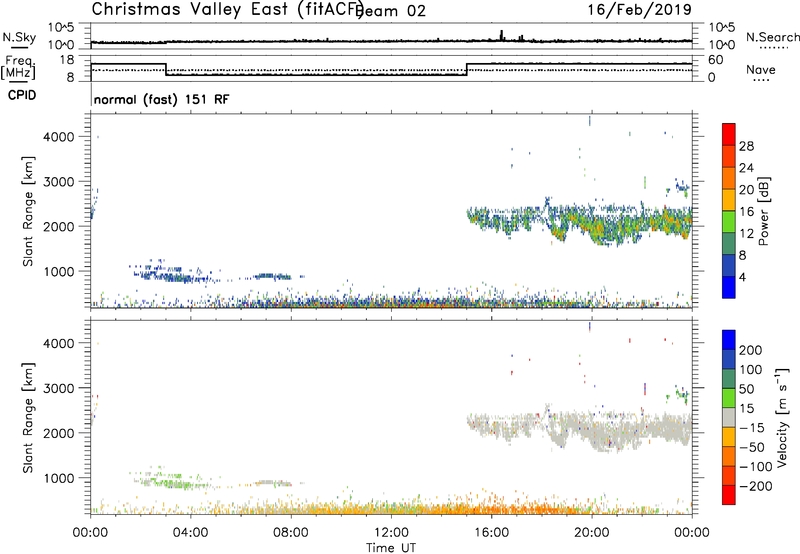
Task: Select the light green 12–16 dB power colorbar segment
Action: [x=729, y=221]
